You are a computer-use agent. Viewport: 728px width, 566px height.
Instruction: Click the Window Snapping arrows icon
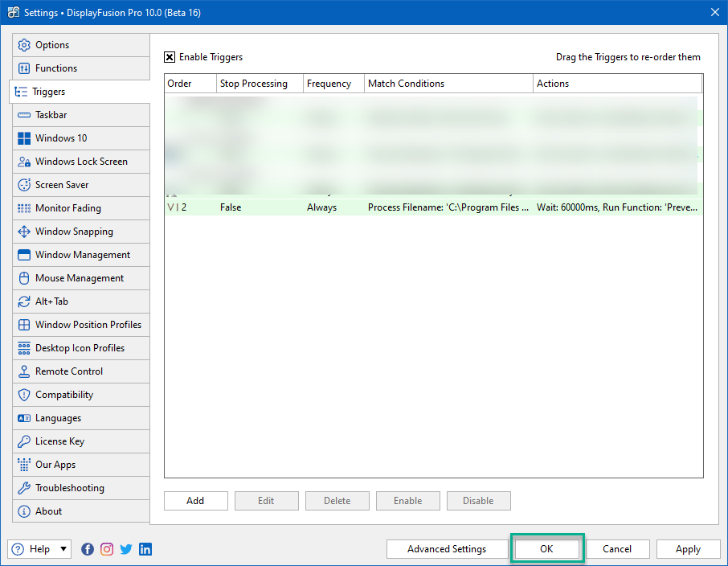point(23,232)
